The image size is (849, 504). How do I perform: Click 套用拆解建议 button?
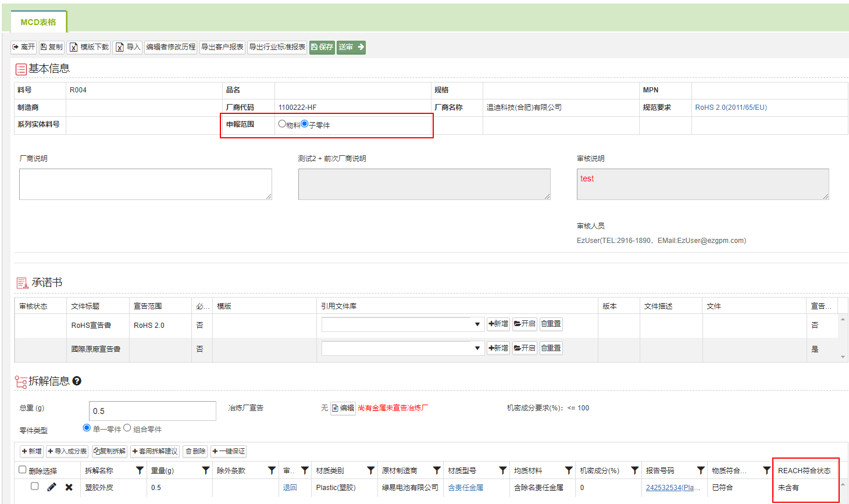(155, 451)
